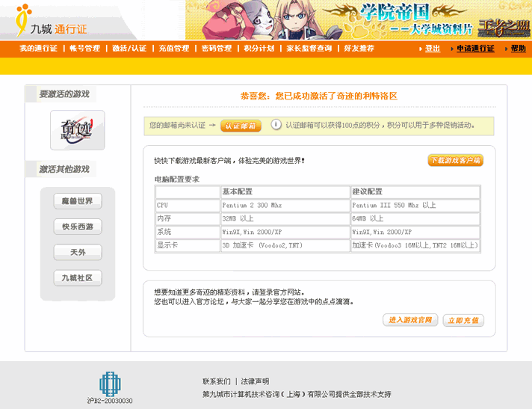The height and width of the screenshot is (409, 532).
Task: Open 家长监督查询 menu item
Action: click(309, 49)
